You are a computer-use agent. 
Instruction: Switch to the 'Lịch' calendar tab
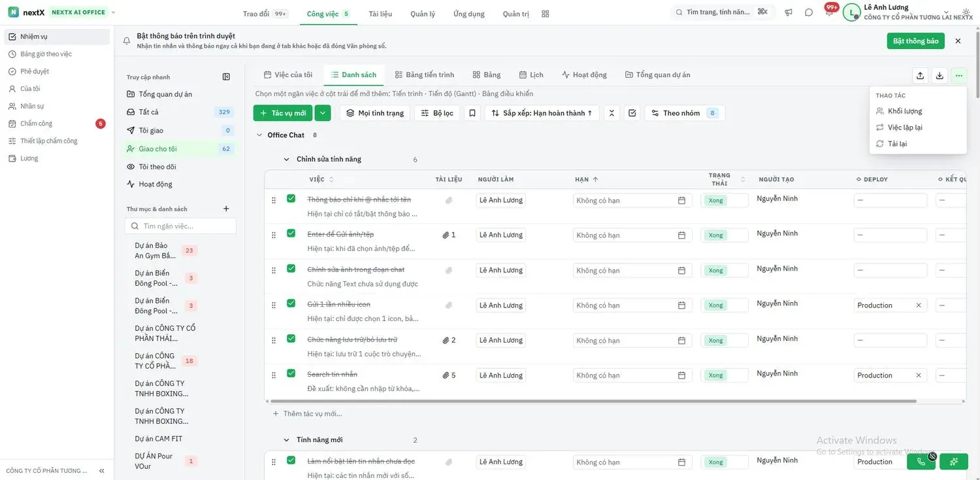pos(531,75)
